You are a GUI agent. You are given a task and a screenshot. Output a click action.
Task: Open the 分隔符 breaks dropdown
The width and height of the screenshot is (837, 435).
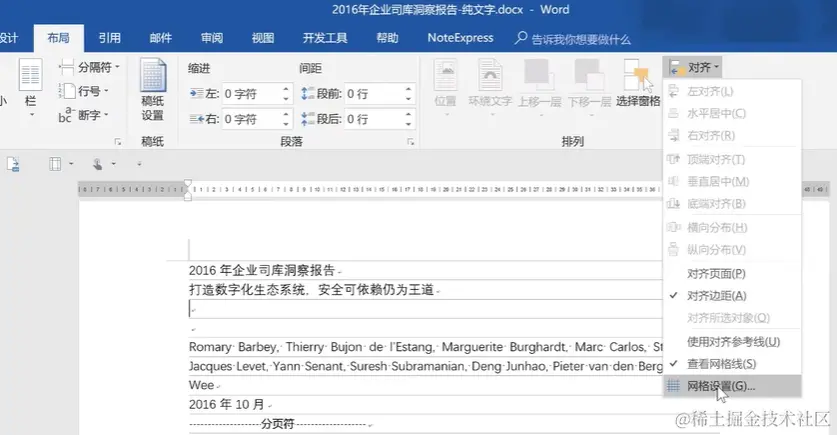tap(89, 67)
